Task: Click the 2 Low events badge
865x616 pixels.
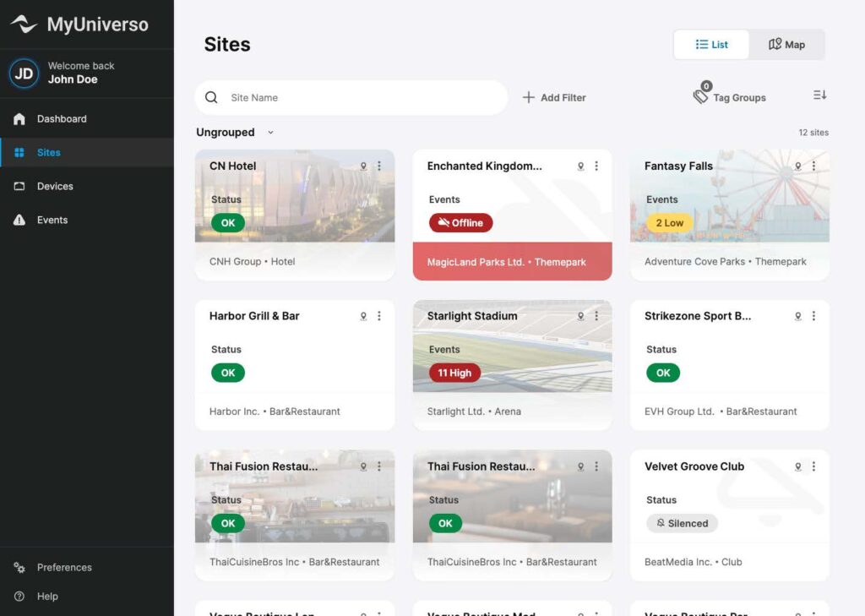Action: [x=669, y=223]
